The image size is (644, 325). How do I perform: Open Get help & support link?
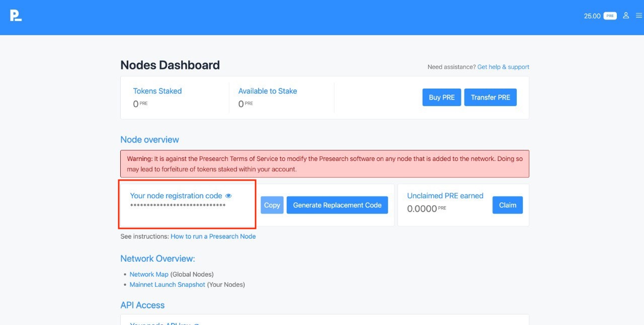[503, 67]
